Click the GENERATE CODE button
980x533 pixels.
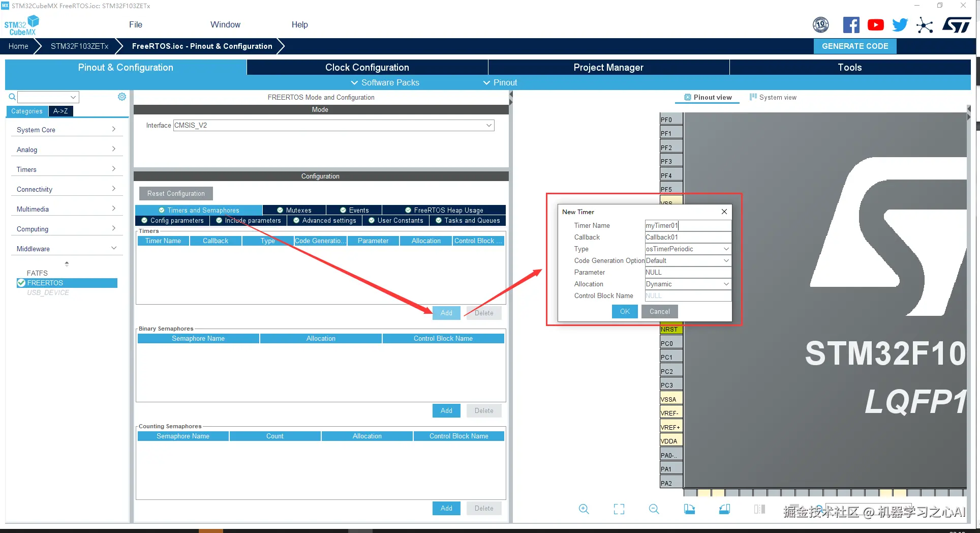tap(855, 46)
